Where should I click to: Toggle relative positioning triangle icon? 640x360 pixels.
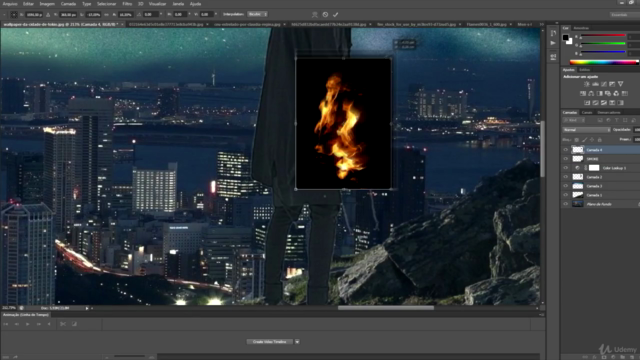tap(48, 14)
